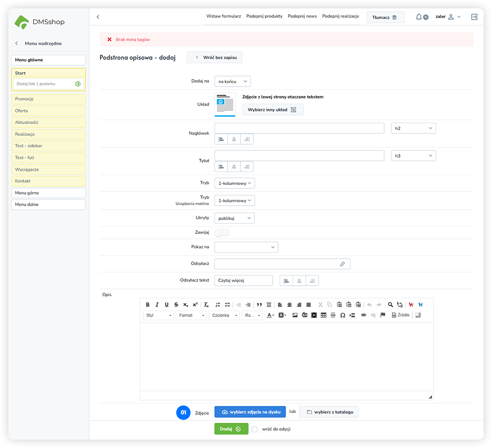
Task: Open the notifications bell icon
Action: pos(419,17)
